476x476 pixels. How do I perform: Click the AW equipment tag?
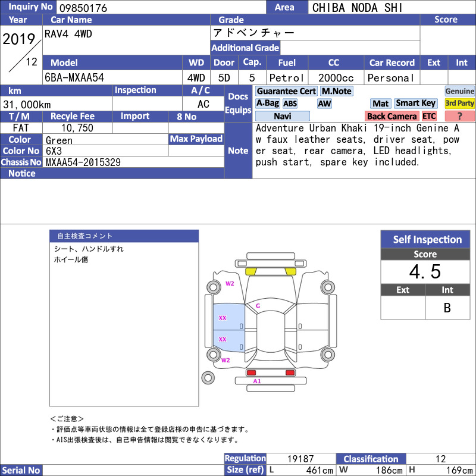pos(324,104)
